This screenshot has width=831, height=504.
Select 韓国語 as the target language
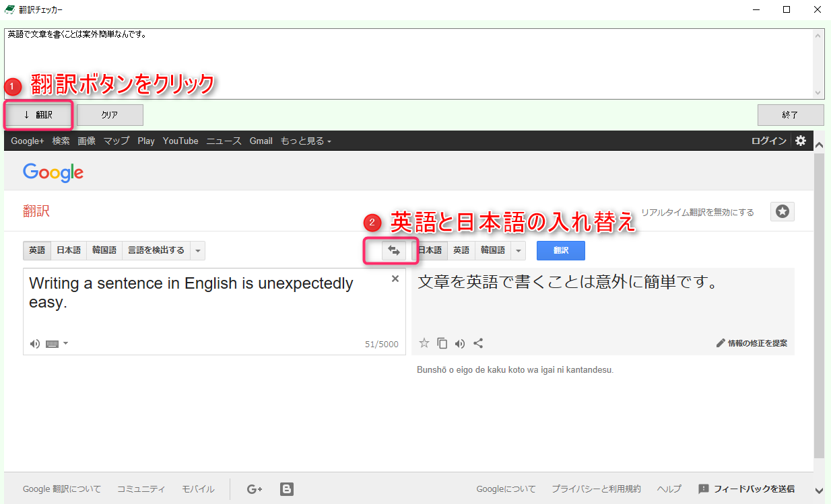[493, 250]
